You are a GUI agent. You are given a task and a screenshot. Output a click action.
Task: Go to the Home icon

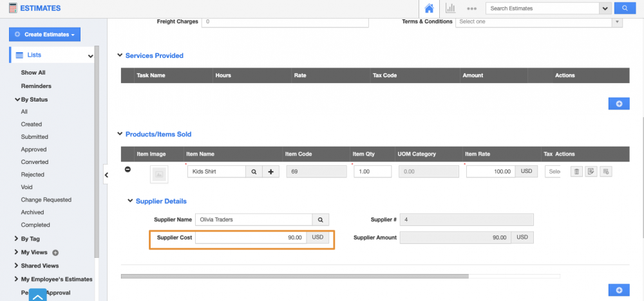click(429, 8)
